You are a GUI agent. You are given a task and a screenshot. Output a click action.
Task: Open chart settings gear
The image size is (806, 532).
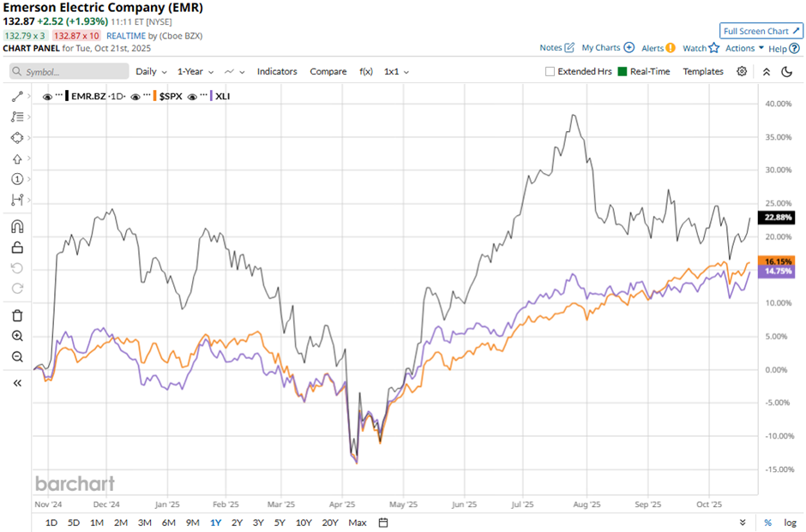pyautogui.click(x=742, y=71)
